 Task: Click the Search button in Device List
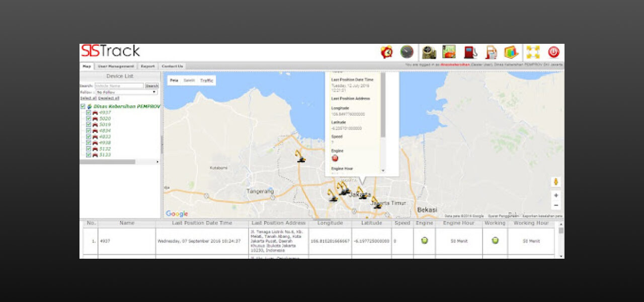[152, 86]
